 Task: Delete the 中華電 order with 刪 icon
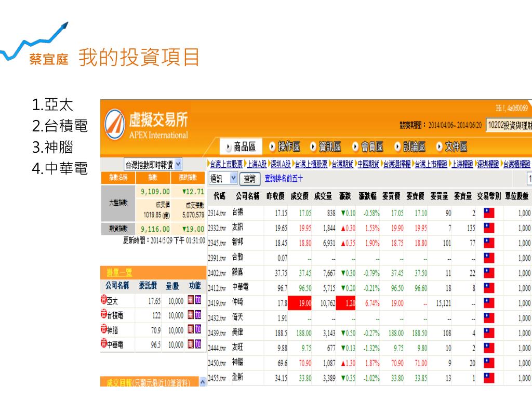[191, 344]
